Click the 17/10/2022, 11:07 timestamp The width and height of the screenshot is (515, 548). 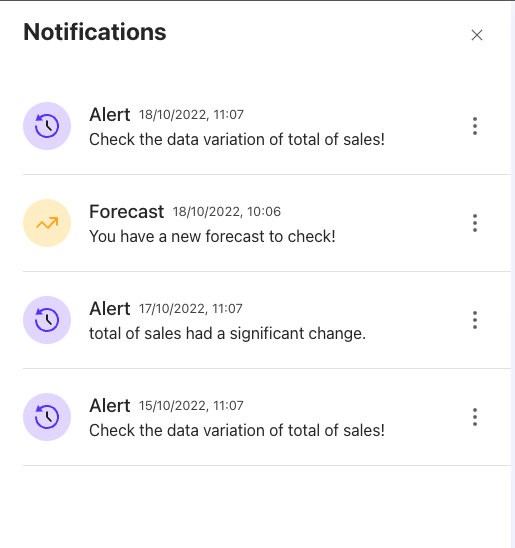click(x=191, y=309)
